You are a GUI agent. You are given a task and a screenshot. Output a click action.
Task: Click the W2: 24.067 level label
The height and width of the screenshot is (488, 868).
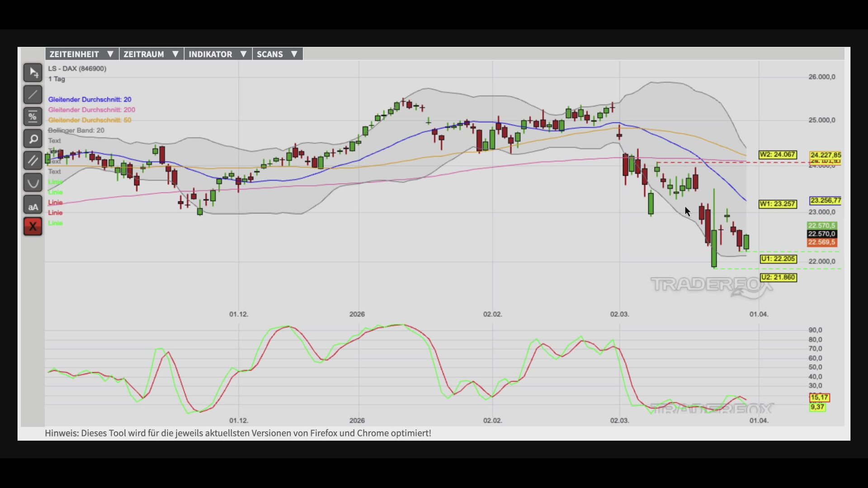coord(777,155)
